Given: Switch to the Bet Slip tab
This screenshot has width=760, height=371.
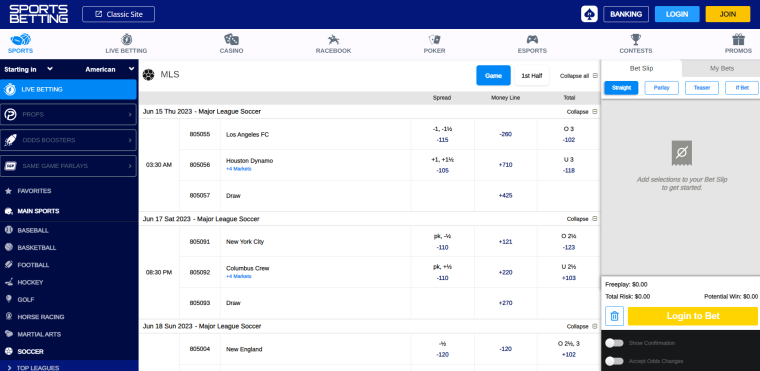Looking at the screenshot, I should (x=641, y=68).
